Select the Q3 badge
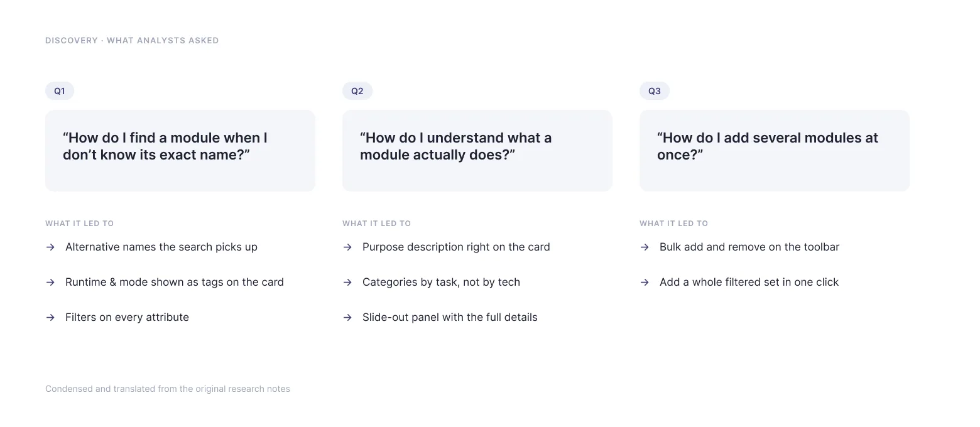The image size is (980, 427). point(655,91)
